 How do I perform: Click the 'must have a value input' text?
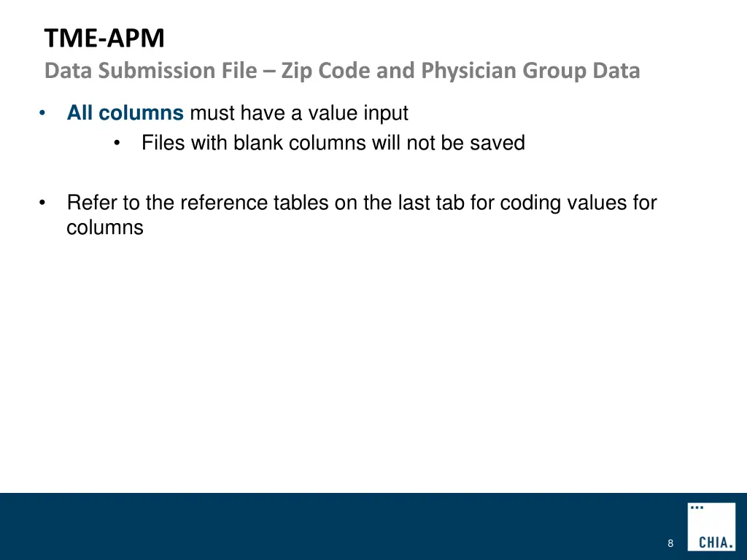tap(299, 114)
